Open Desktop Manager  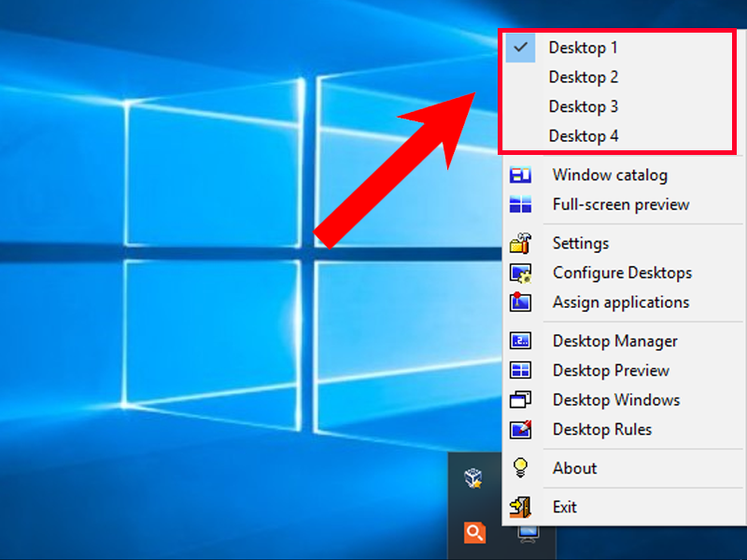pyautogui.click(x=624, y=341)
